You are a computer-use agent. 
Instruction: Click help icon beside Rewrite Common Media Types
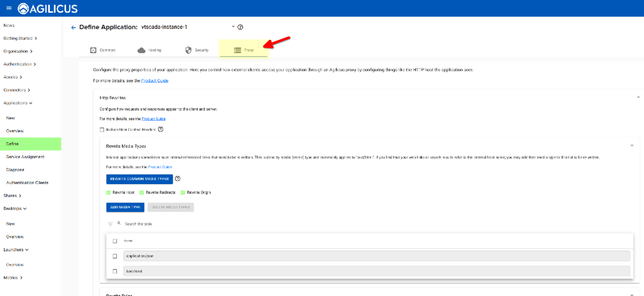(x=178, y=179)
